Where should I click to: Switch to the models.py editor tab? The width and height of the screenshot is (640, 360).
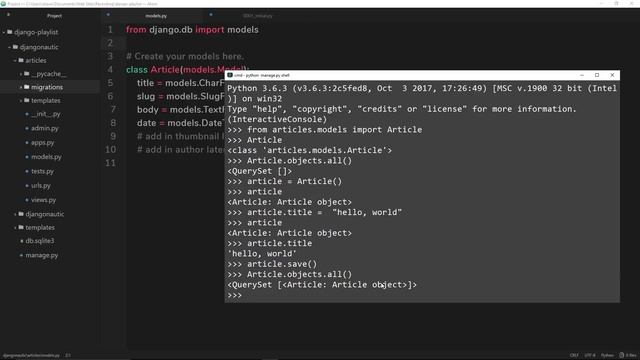coord(156,16)
